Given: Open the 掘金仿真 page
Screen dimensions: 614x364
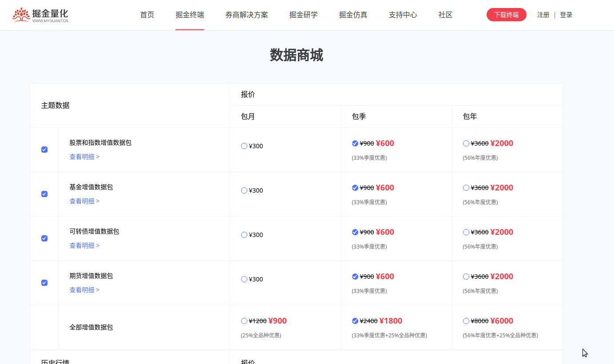Looking at the screenshot, I should 353,15.
